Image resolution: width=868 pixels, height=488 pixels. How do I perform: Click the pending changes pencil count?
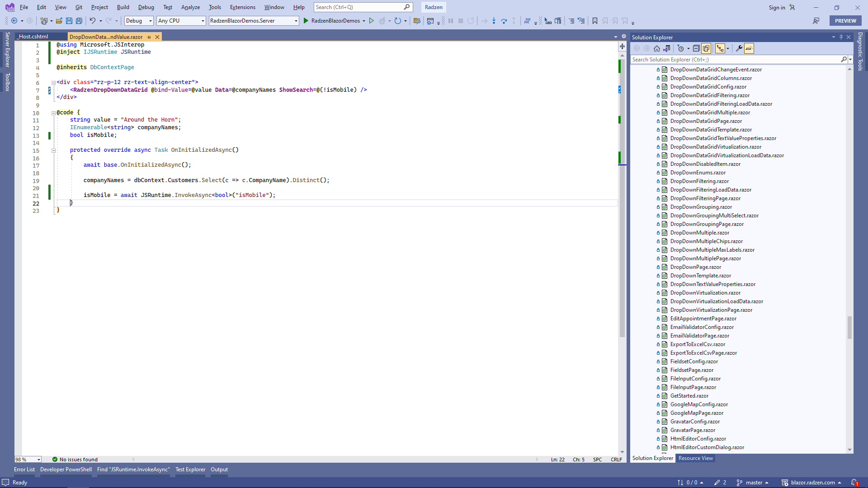pyautogui.click(x=720, y=483)
